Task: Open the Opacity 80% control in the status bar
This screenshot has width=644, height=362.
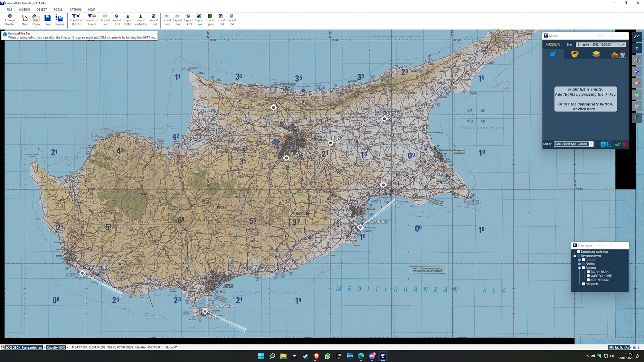Action: [56, 347]
